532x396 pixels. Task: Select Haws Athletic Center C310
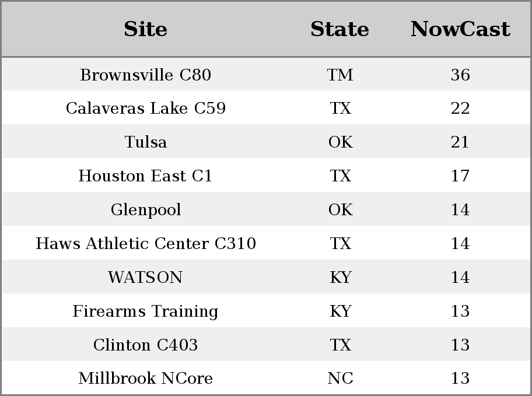pos(146,243)
